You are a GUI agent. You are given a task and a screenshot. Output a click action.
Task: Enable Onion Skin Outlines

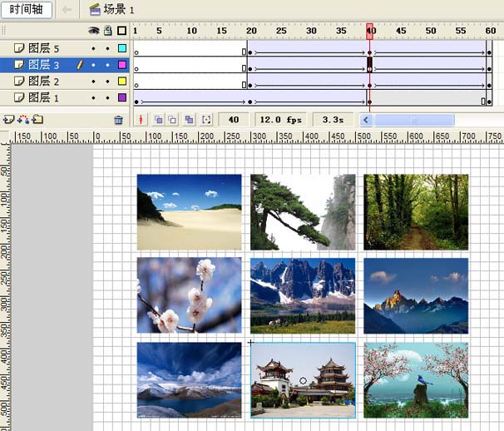[172, 120]
